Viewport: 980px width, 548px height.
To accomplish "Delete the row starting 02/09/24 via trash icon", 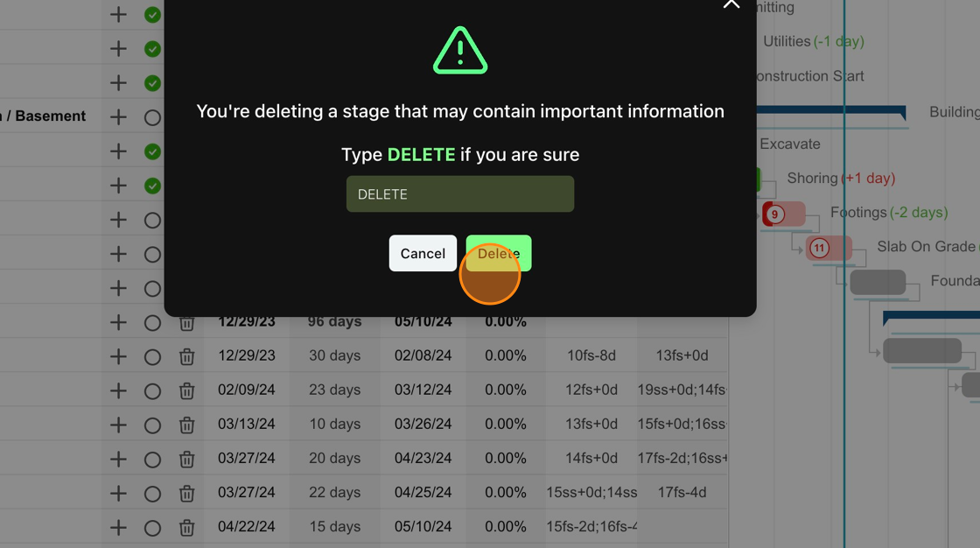I will click(x=186, y=391).
